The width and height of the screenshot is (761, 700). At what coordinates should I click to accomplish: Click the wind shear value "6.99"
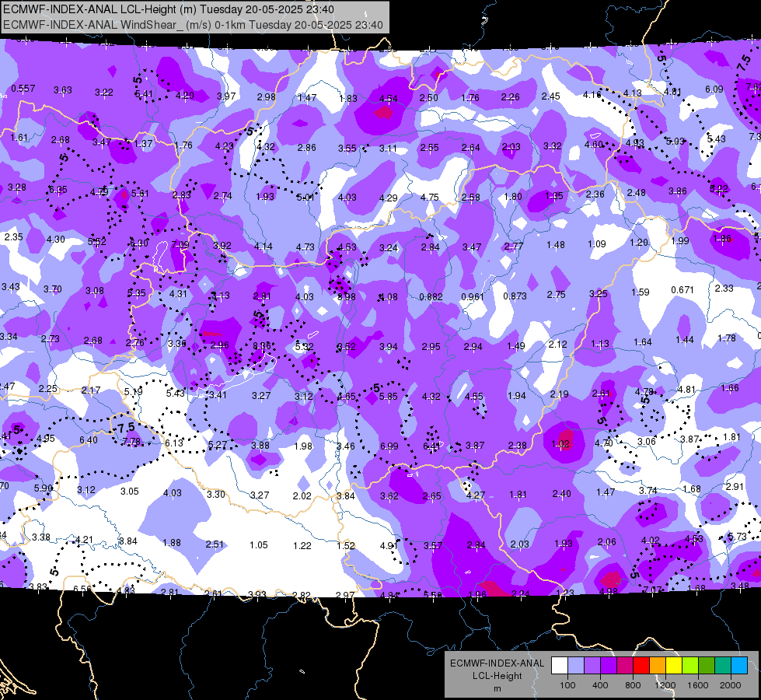(x=389, y=446)
